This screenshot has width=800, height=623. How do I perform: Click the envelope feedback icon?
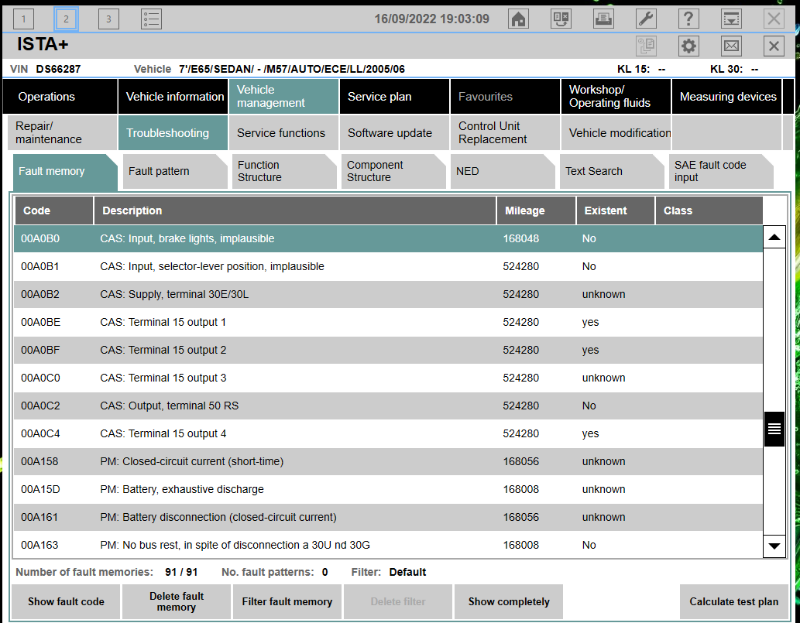point(731,46)
